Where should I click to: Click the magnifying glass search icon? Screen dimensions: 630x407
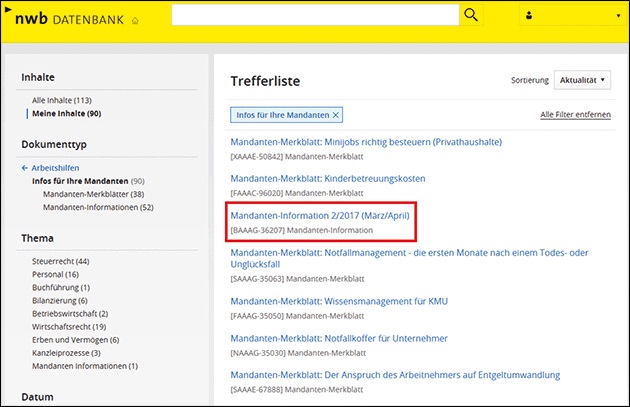pos(472,15)
